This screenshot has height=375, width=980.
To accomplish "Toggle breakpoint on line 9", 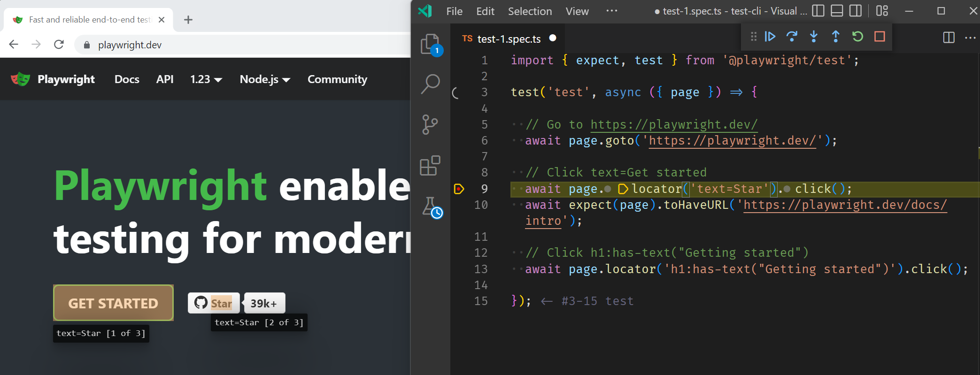I will (x=459, y=189).
